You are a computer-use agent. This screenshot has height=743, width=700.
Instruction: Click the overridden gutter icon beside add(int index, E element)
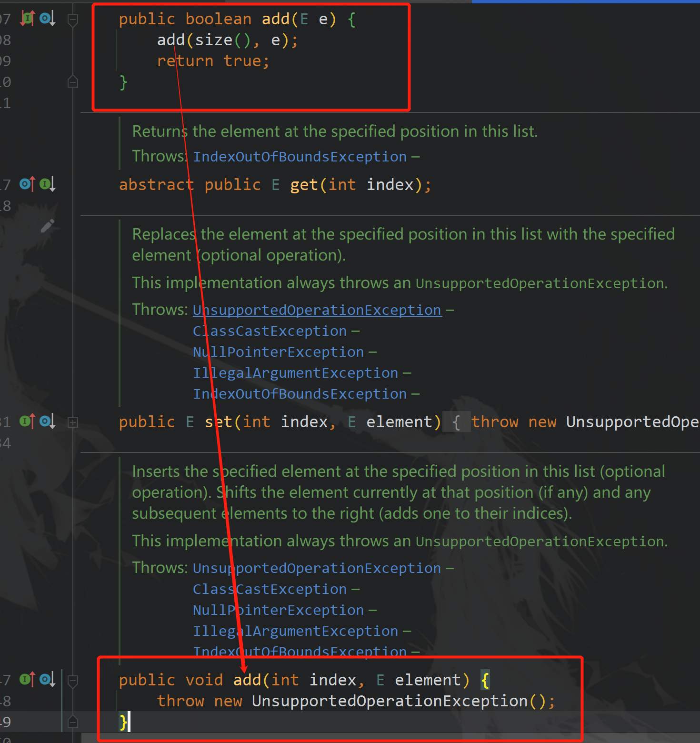point(47,679)
